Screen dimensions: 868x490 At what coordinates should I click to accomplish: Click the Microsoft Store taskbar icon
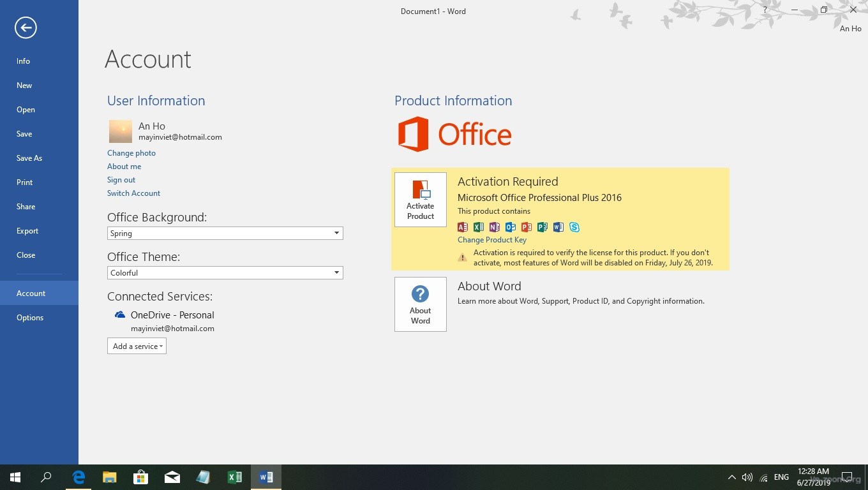coord(140,477)
